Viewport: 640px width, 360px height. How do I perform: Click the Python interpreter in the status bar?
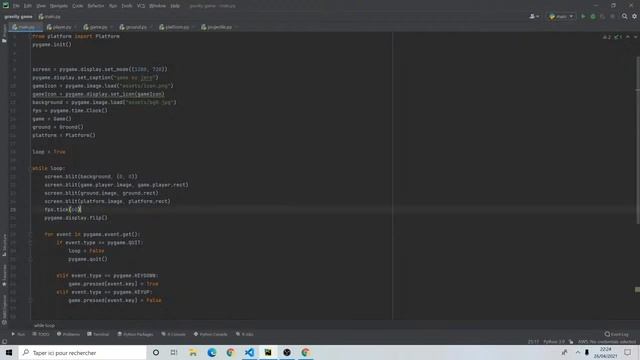pos(553,342)
